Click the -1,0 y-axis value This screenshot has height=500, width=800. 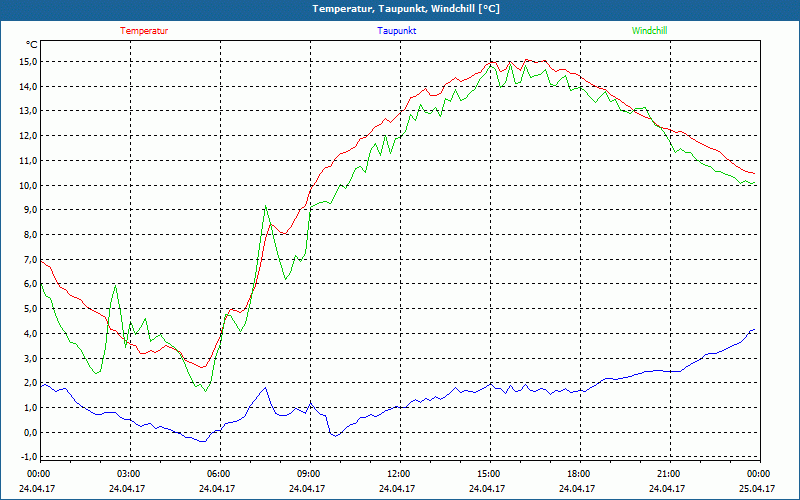click(x=27, y=457)
